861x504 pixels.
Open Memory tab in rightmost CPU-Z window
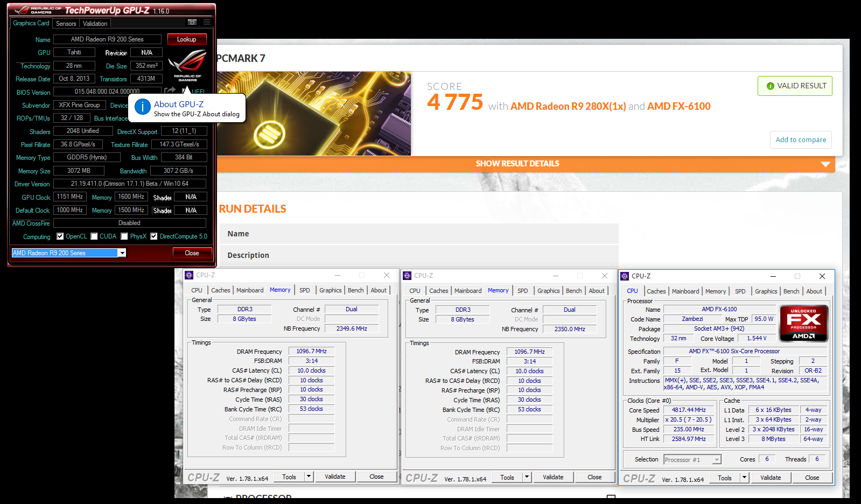tap(716, 291)
